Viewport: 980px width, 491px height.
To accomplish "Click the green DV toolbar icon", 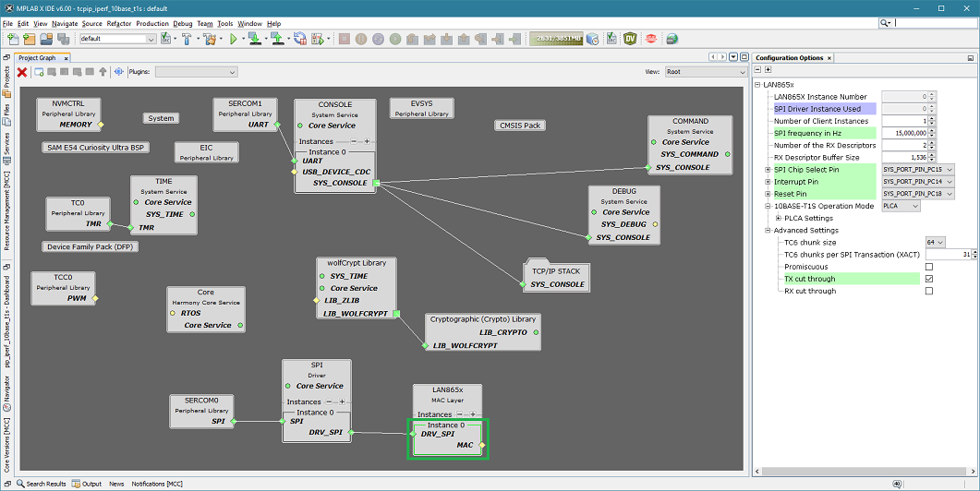I will tap(631, 39).
